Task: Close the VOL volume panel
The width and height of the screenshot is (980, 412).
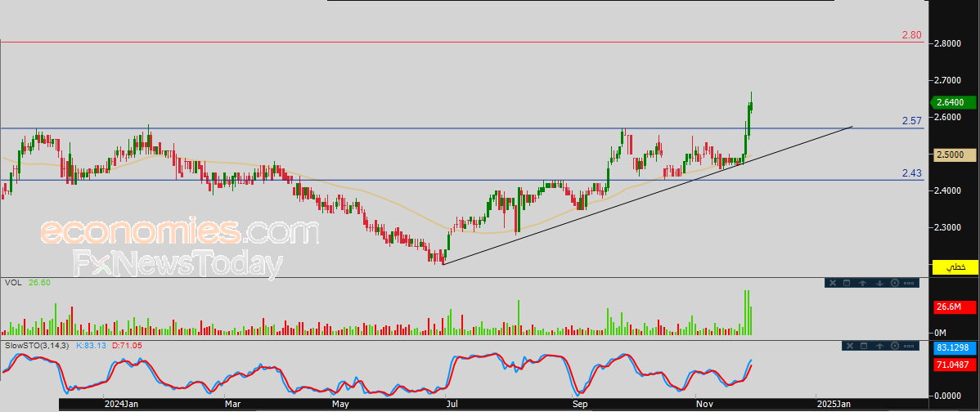Action: click(833, 284)
